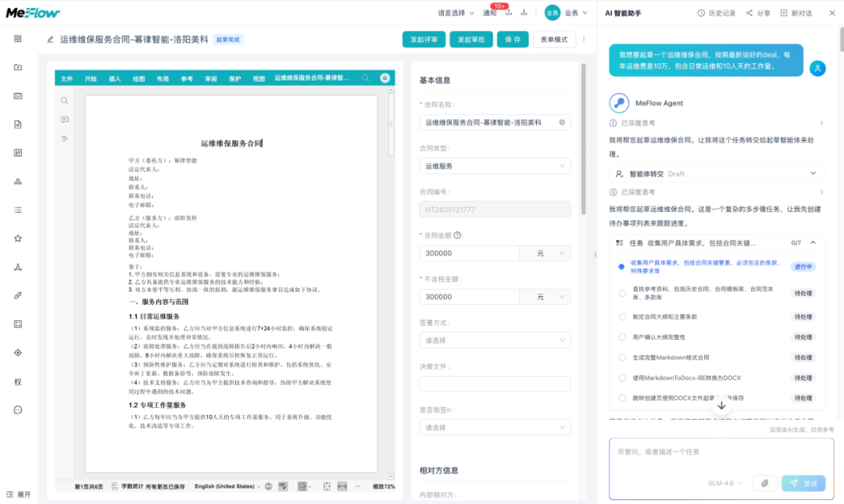Switch to 表单模式

point(554,39)
